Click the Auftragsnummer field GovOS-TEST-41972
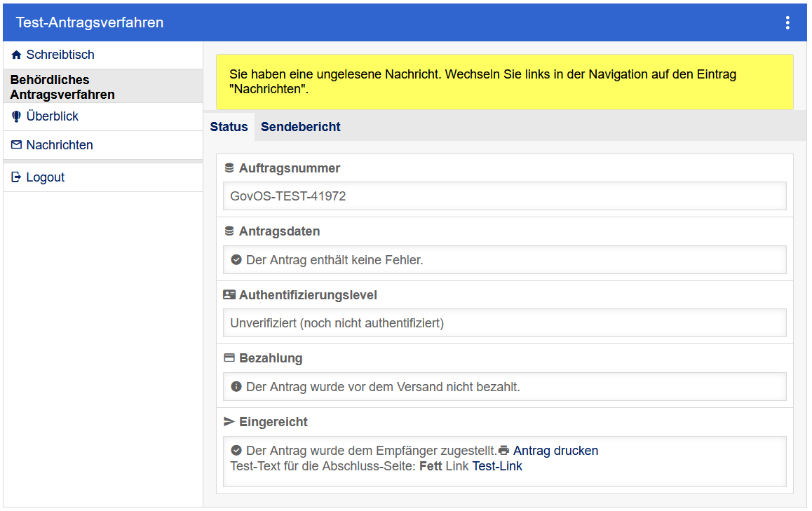The width and height of the screenshot is (812, 511). [x=504, y=196]
